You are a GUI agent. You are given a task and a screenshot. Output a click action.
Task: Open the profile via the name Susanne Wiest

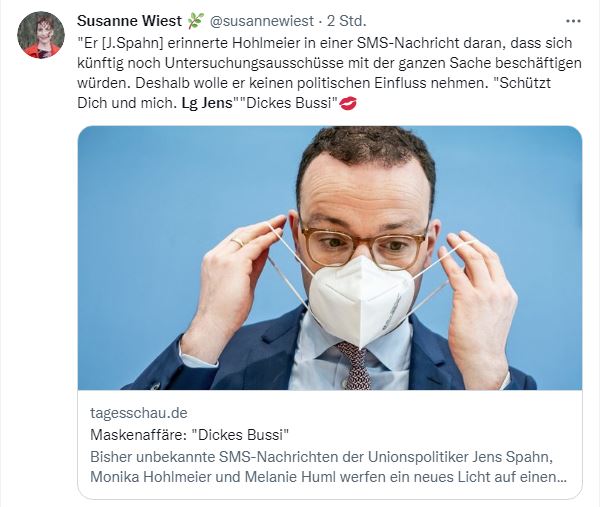(129, 21)
